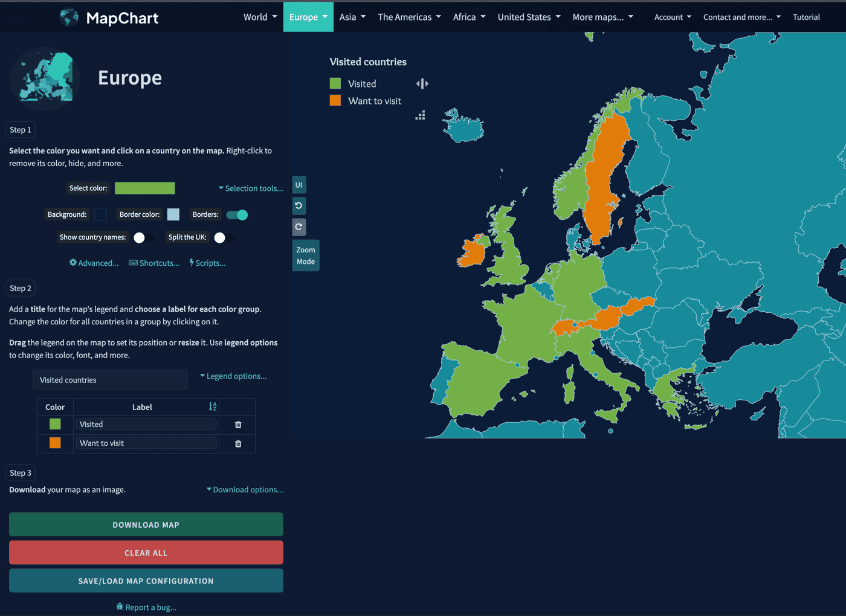This screenshot has width=846, height=616.
Task: Click the MapChart globe logo
Action: (x=69, y=18)
